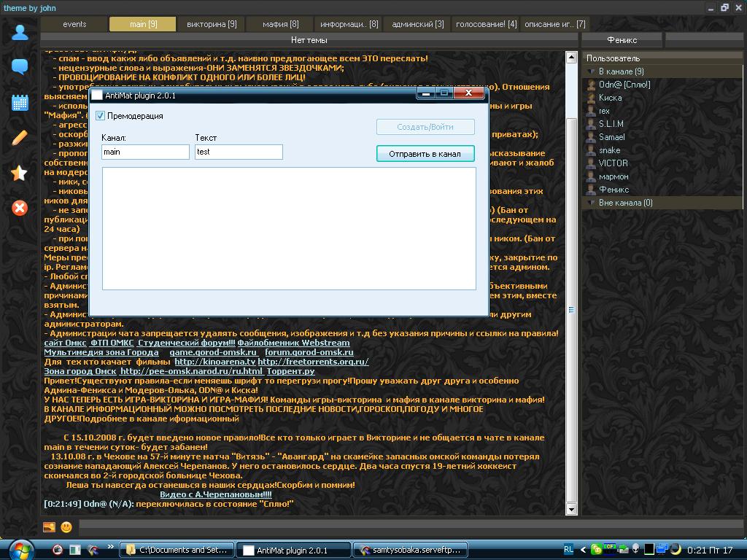Click the insert image icon near smiley
The image size is (747, 560).
[49, 526]
